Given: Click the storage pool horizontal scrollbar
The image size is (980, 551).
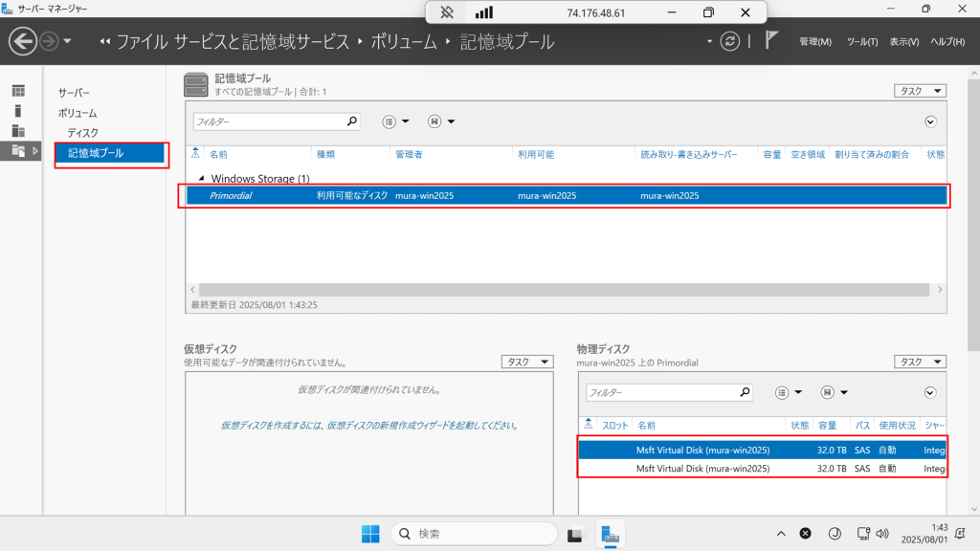Looking at the screenshot, I should 564,290.
